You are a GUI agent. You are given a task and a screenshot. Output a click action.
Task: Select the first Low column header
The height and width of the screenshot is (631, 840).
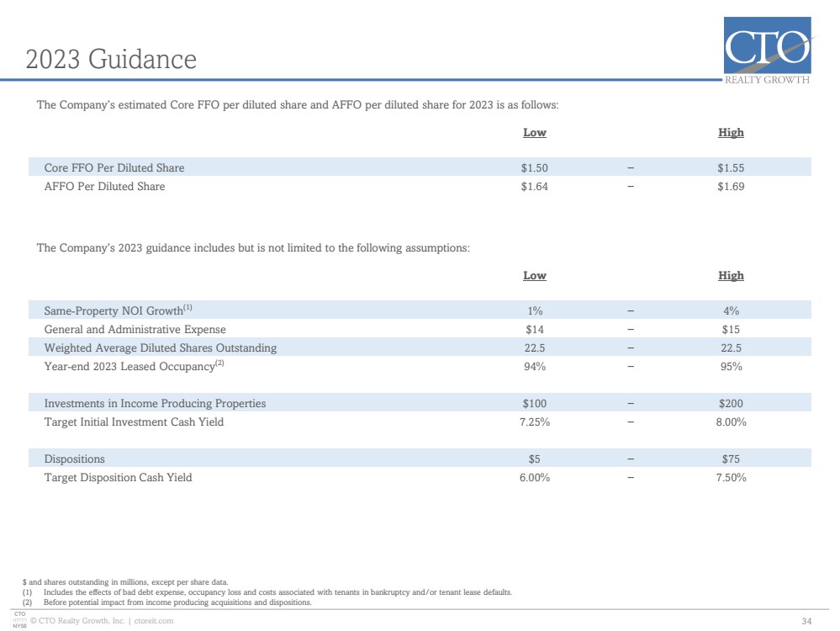tap(535, 132)
